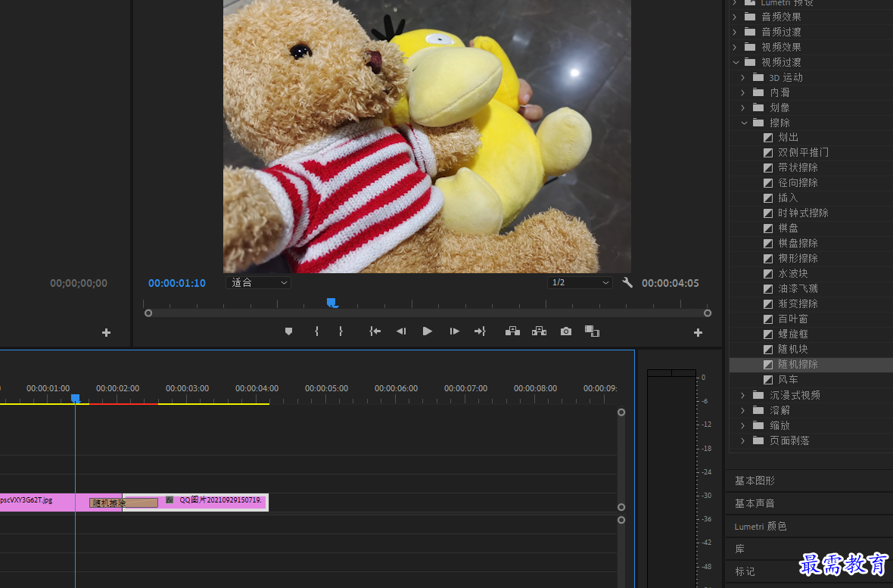Select the 双侧平推门 transition
893x588 pixels.
[803, 153]
